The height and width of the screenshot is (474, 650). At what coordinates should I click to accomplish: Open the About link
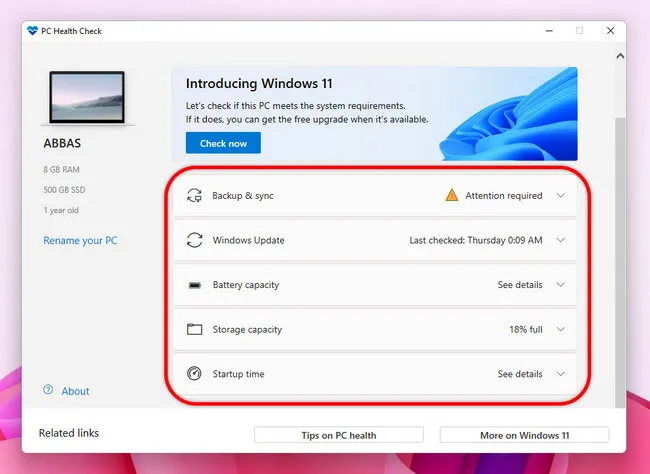click(75, 391)
